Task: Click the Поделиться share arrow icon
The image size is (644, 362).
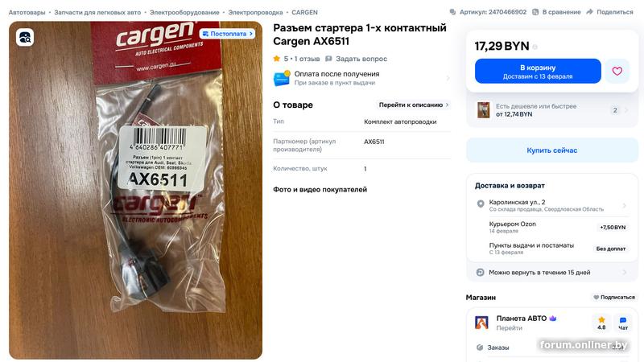Action: (589, 12)
